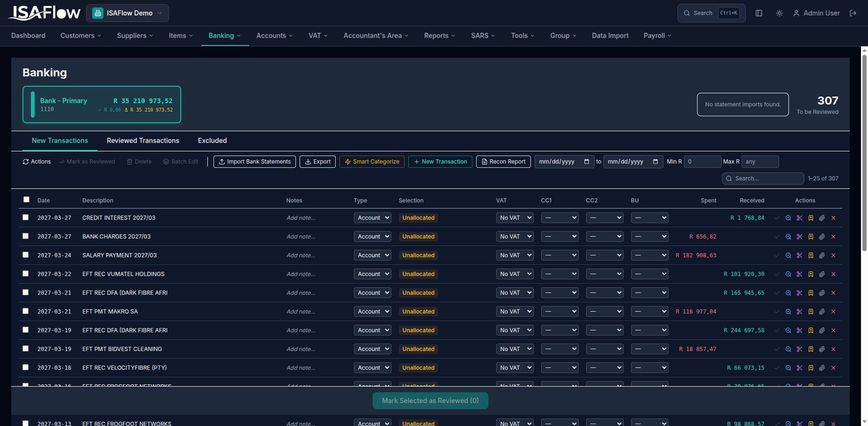Click the red X on 2027-03-21 EFT REC DFA row
The width and height of the screenshot is (868, 426).
[833, 293]
